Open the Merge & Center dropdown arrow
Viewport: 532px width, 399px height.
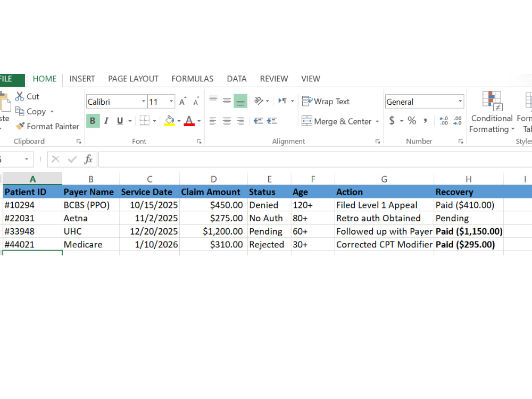(x=377, y=121)
